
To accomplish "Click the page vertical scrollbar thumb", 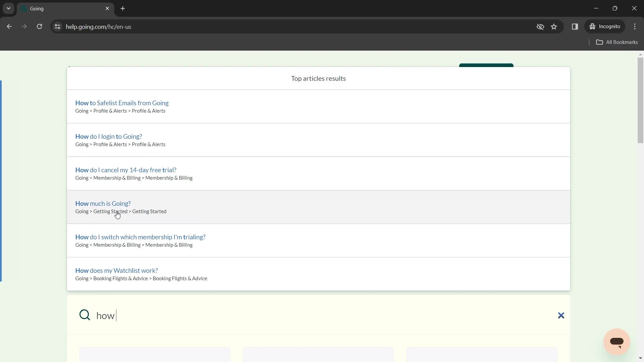I will pyautogui.click(x=640, y=101).
